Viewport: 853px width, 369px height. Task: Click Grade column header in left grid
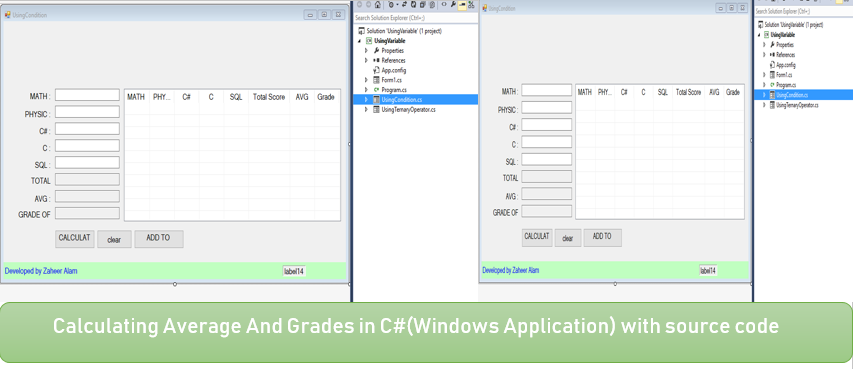(326, 97)
